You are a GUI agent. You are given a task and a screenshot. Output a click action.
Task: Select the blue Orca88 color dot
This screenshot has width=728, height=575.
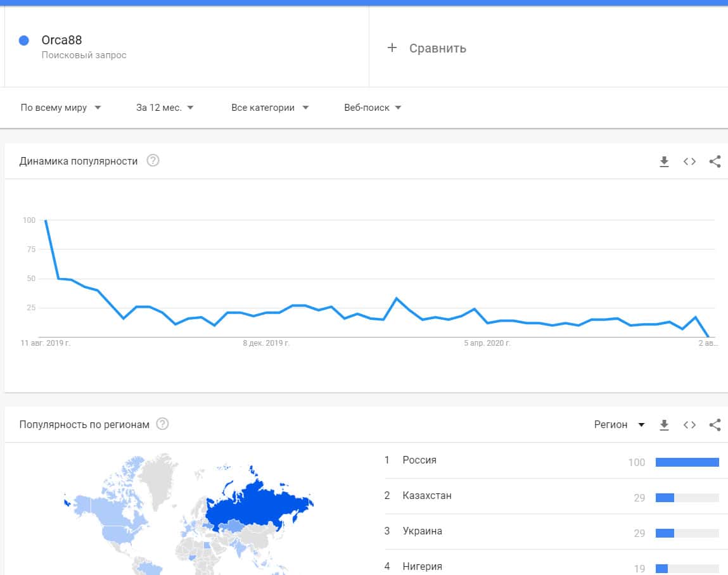click(24, 41)
